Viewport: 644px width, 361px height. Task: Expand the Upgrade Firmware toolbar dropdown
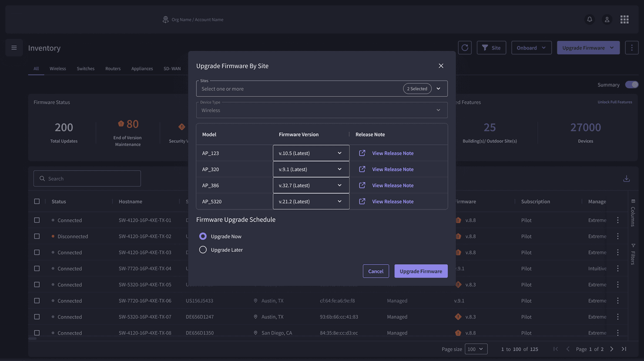pyautogui.click(x=588, y=48)
